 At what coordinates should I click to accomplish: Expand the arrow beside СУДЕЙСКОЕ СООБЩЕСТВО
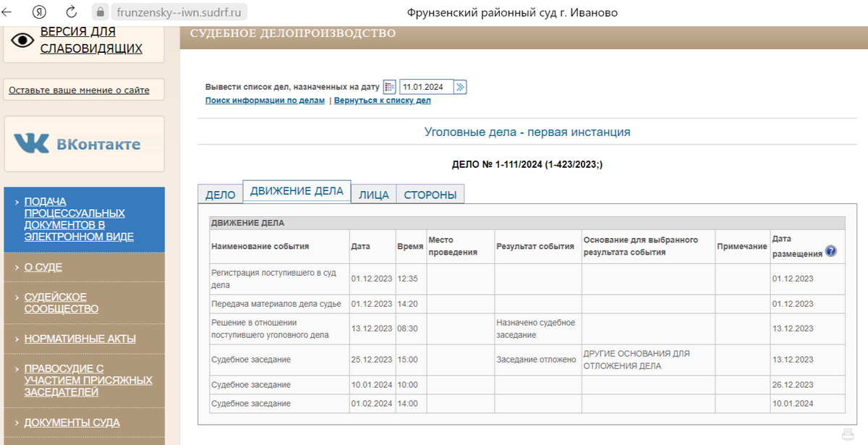pos(16,297)
